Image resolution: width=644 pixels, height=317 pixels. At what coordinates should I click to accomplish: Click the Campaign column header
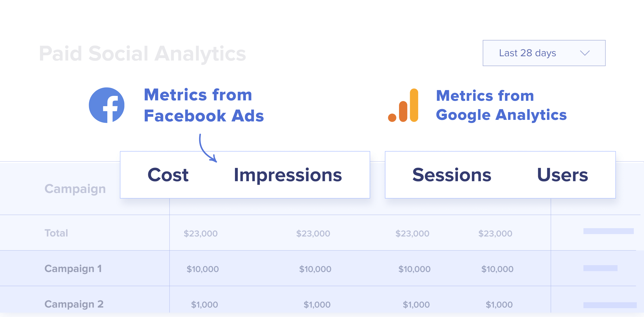click(x=75, y=189)
